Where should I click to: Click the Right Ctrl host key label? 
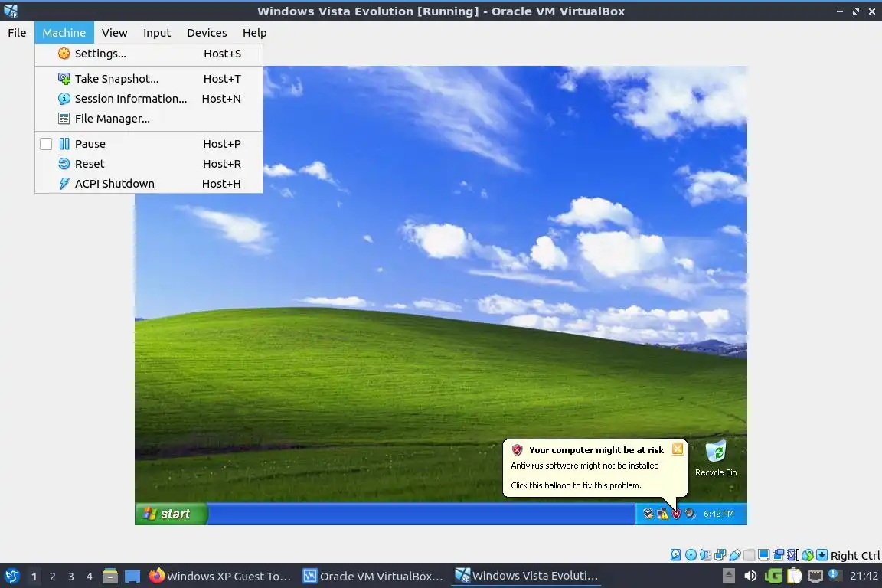coord(855,556)
